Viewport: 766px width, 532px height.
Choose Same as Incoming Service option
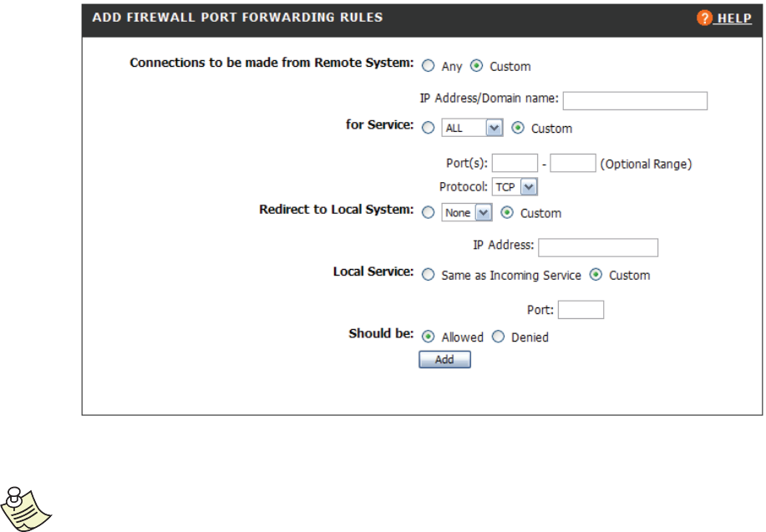click(x=428, y=275)
